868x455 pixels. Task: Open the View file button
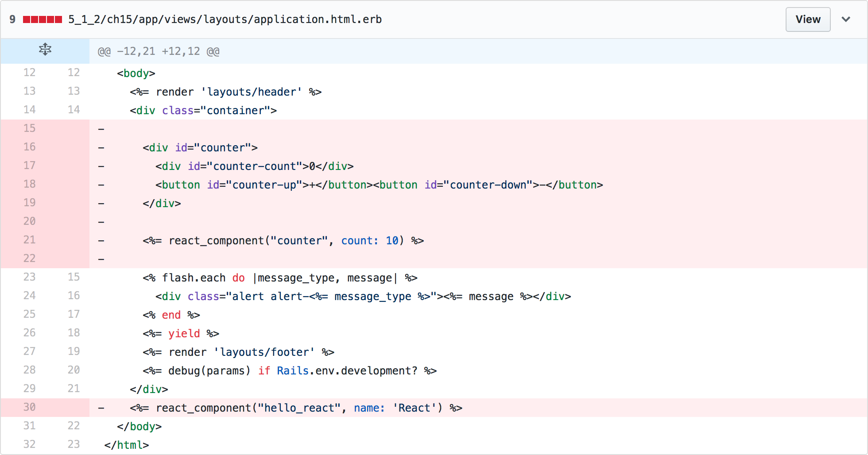tap(808, 19)
